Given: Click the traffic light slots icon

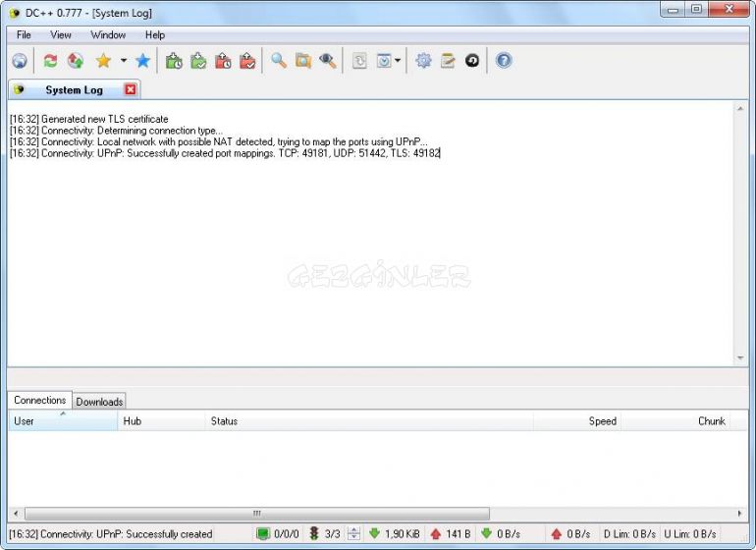Looking at the screenshot, I should [x=314, y=533].
